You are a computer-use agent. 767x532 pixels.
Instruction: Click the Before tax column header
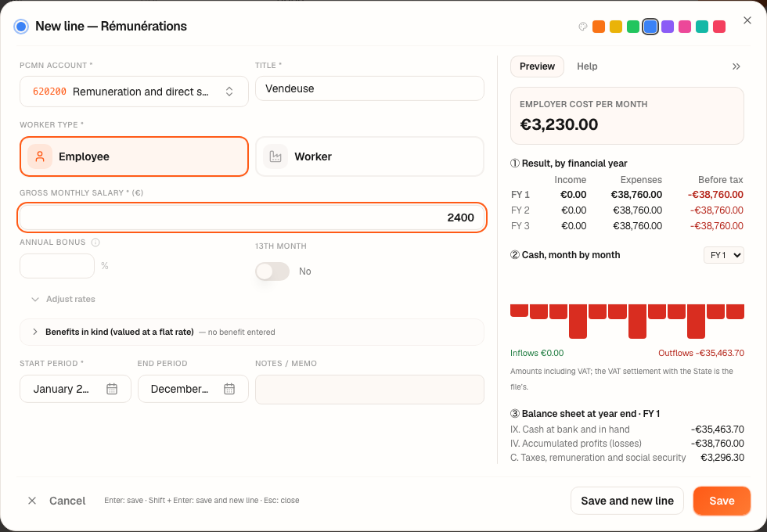720,180
